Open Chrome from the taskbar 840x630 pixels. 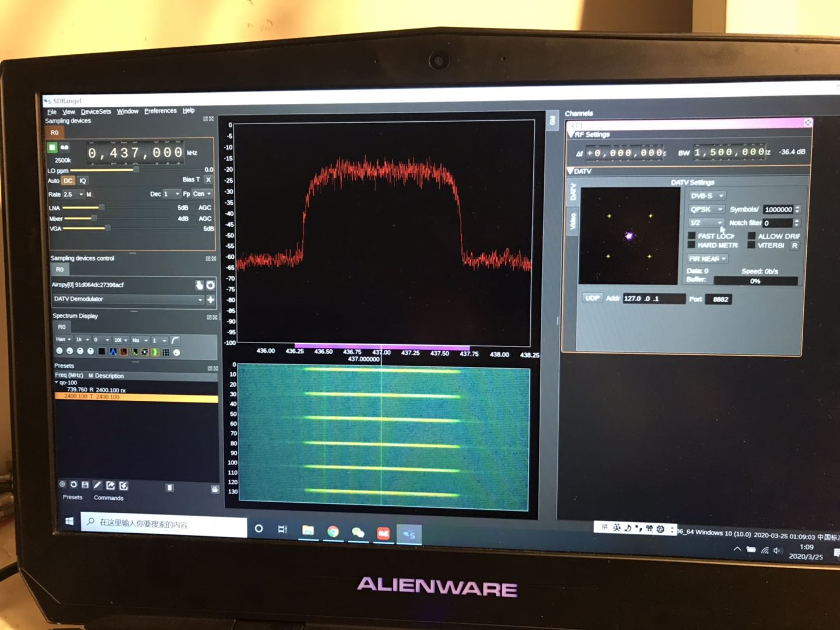point(333,531)
